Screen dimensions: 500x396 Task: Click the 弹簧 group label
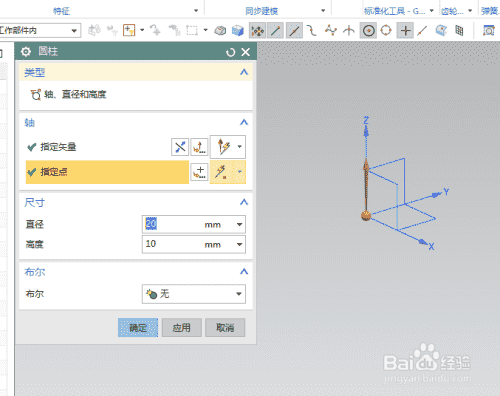490,11
